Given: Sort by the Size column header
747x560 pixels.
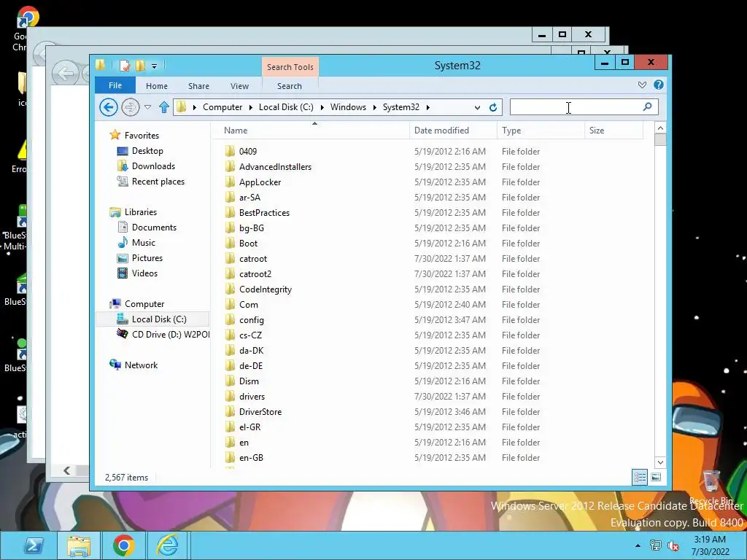Looking at the screenshot, I should click(614, 131).
